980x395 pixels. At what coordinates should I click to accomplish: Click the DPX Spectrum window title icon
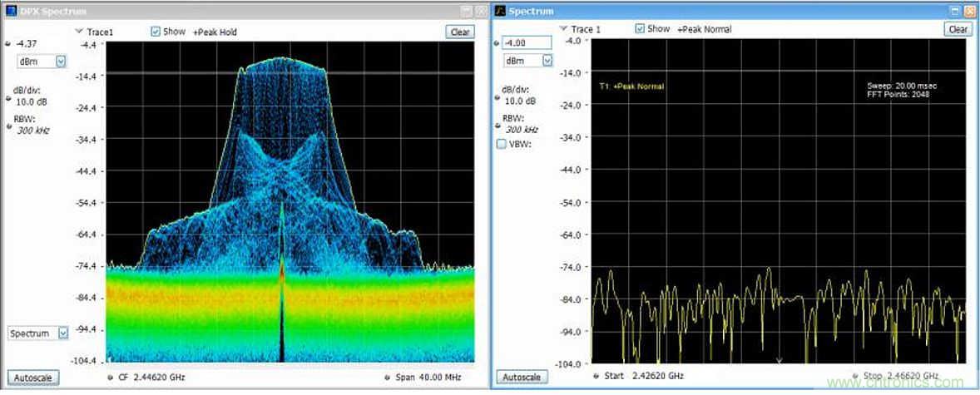10,11
